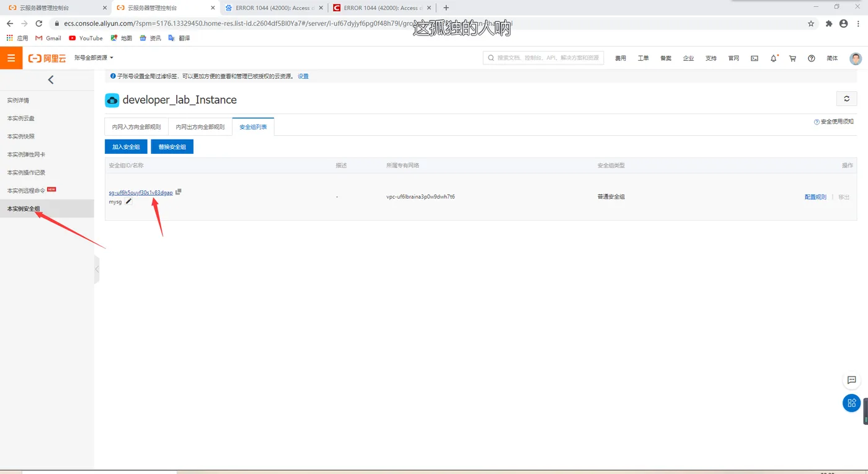Select the 安全组列表 tab

click(x=253, y=127)
